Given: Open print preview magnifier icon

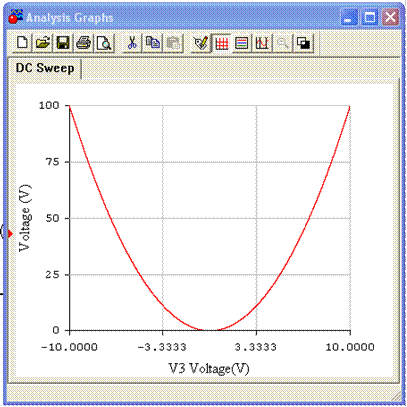Looking at the screenshot, I should pos(104,43).
